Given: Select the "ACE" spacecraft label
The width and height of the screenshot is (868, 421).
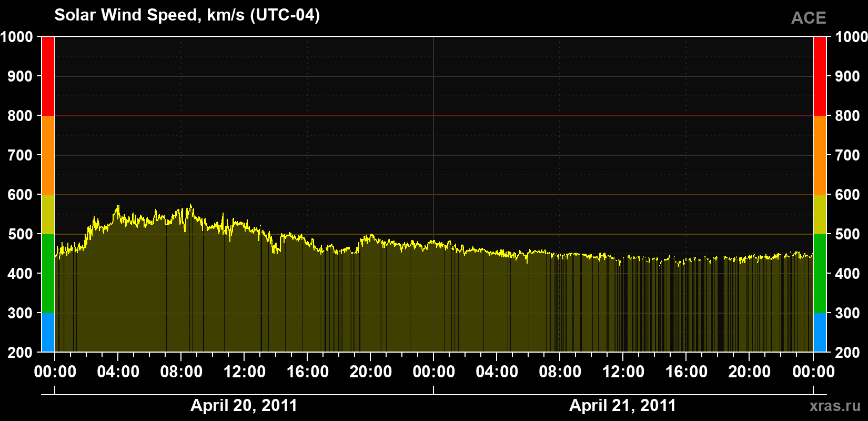Looking at the screenshot, I should click(809, 18).
